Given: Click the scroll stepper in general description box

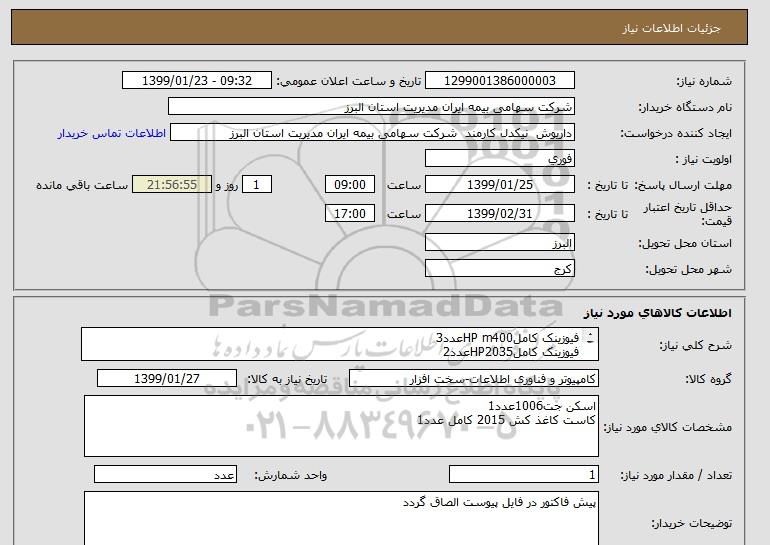Looking at the screenshot, I should [590, 338].
